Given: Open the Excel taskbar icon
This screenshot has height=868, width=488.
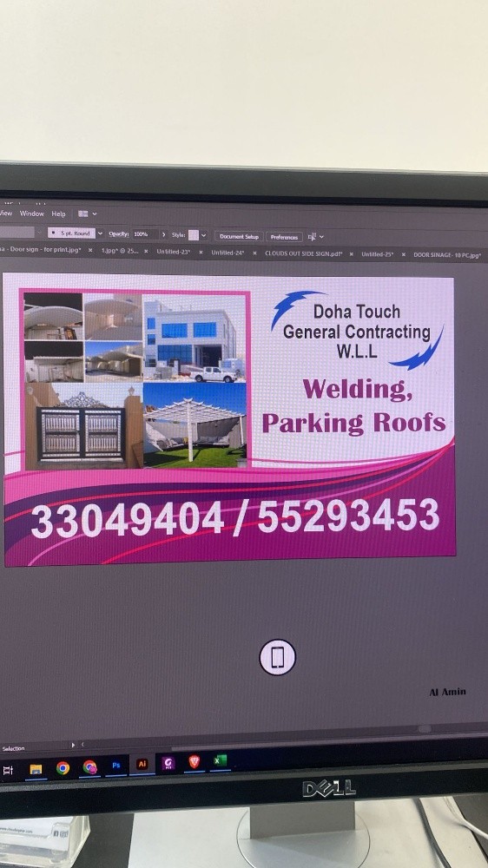Looking at the screenshot, I should point(221,761).
